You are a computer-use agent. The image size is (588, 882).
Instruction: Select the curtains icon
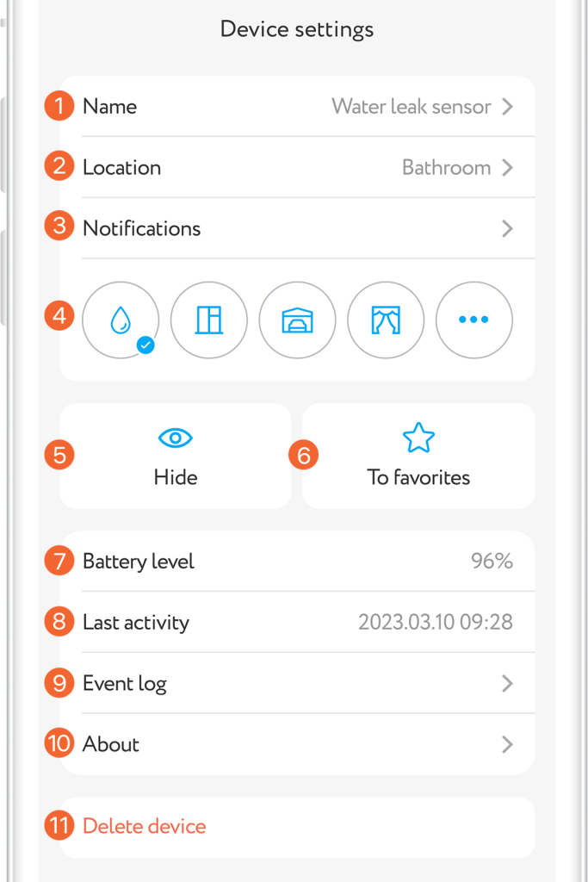pyautogui.click(x=386, y=320)
